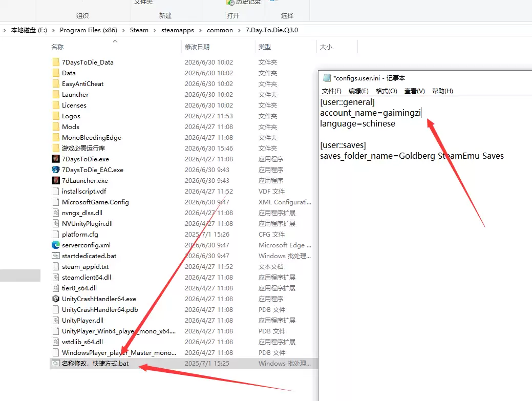Viewport: 532px width, 401px height.
Task: Click the account_name line in the text editor
Action: coord(371,113)
